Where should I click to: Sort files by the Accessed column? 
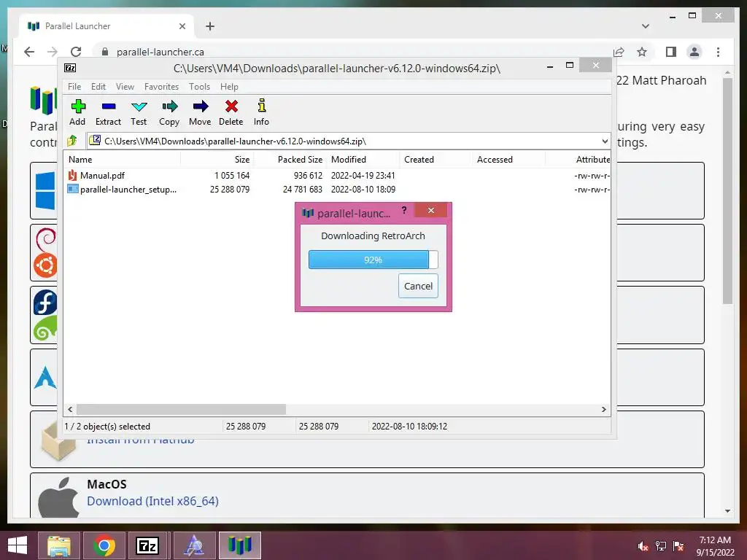(x=508, y=160)
